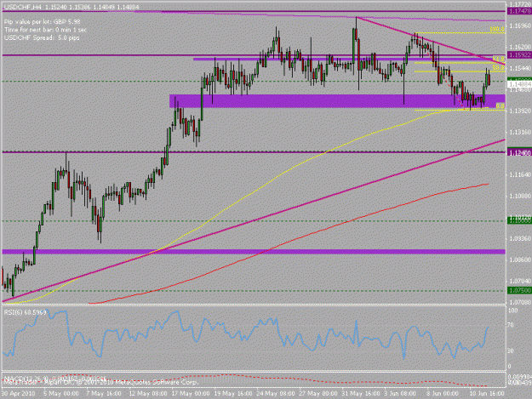Select the Fibonacci 0.0 level label

coord(501,106)
